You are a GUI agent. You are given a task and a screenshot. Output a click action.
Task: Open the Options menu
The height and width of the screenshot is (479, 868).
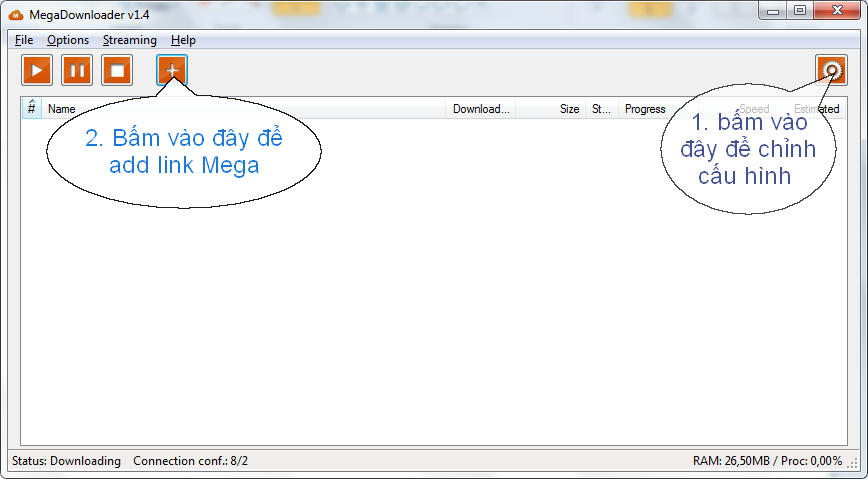pos(68,40)
